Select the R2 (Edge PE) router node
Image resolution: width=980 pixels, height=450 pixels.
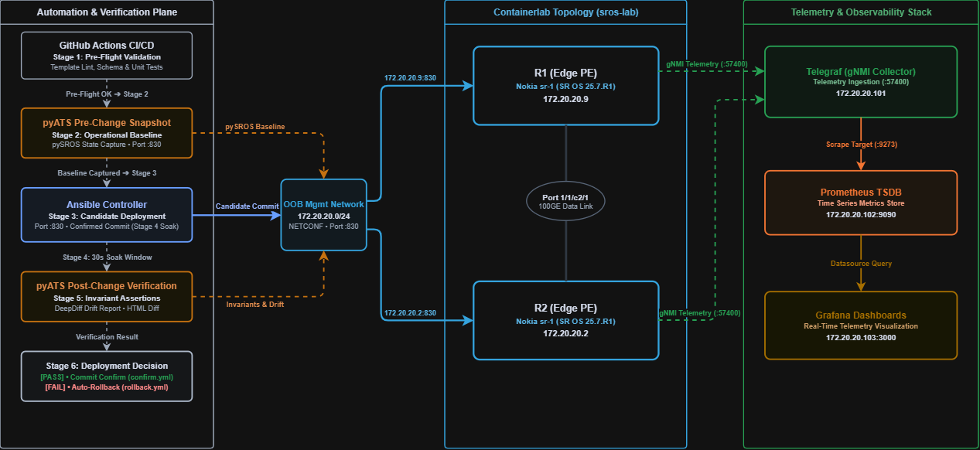[566, 320]
